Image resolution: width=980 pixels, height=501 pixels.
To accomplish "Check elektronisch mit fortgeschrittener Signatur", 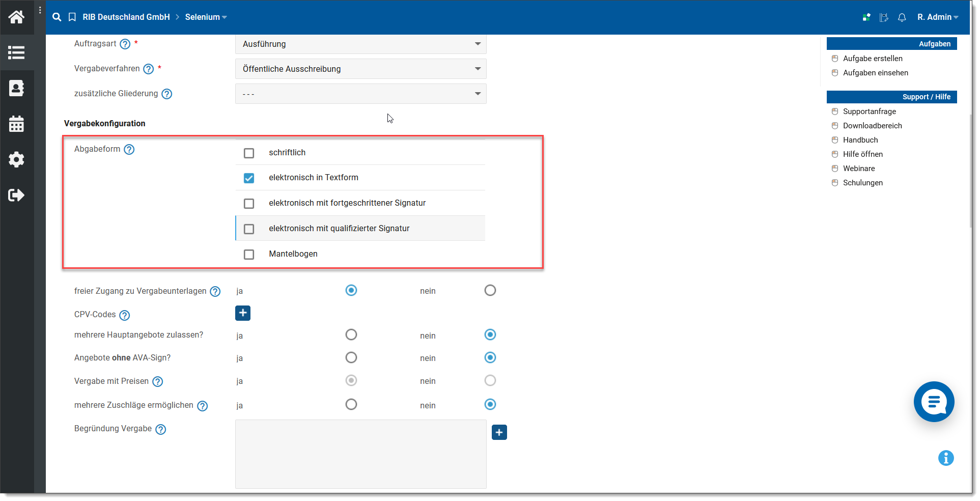I will click(x=249, y=204).
